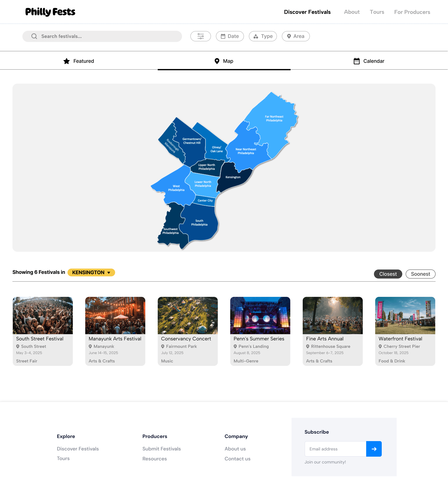This screenshot has height=484, width=448.
Task: Switch to the Featured tab
Action: [79, 61]
